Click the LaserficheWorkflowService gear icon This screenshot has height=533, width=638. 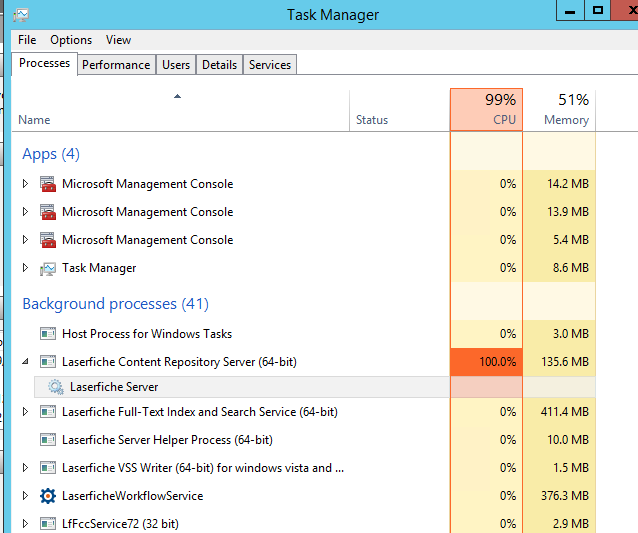(47, 496)
